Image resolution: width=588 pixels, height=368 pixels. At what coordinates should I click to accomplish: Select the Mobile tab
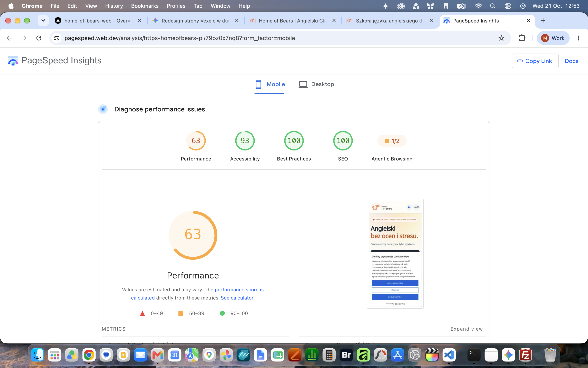(269, 84)
